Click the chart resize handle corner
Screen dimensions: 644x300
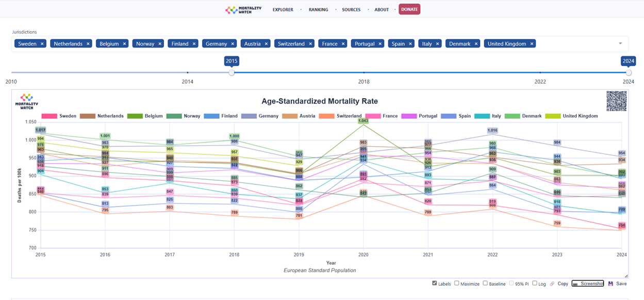(x=626, y=276)
